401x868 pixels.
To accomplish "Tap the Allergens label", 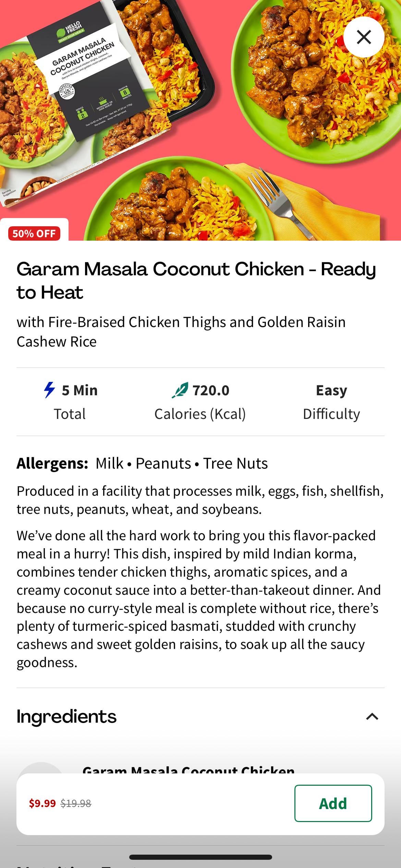I will [52, 463].
